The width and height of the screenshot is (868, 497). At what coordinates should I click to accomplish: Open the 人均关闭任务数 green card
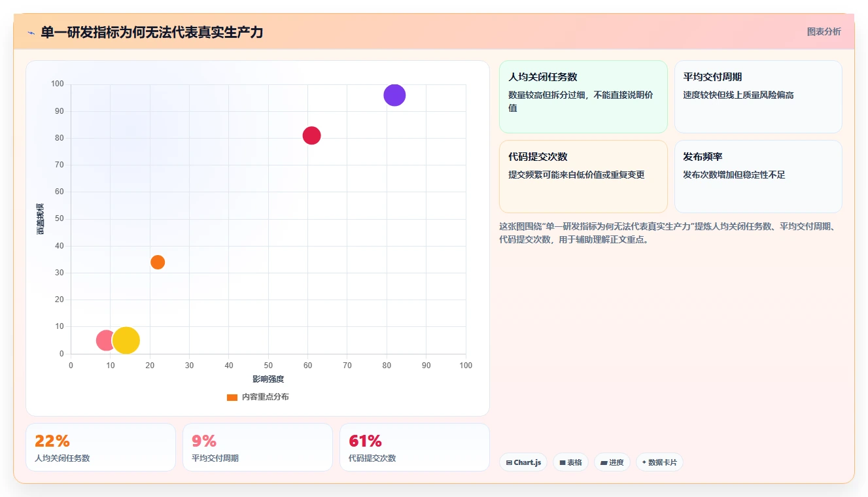pyautogui.click(x=583, y=97)
